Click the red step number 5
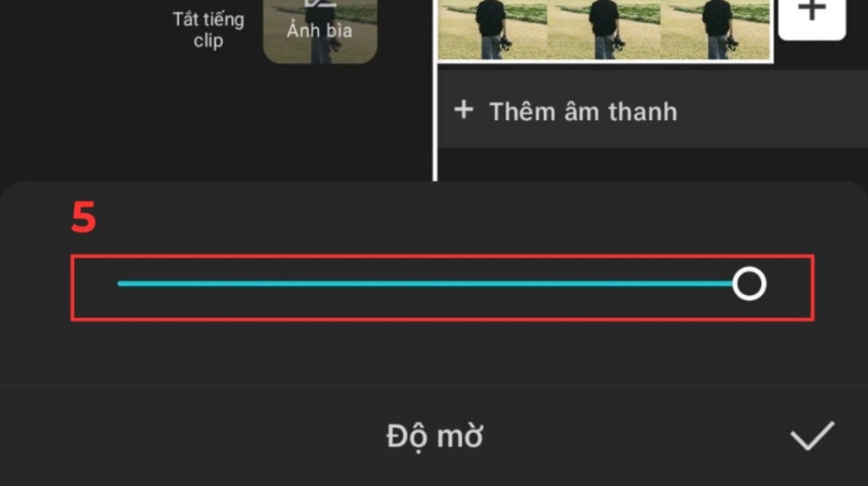 (x=84, y=218)
